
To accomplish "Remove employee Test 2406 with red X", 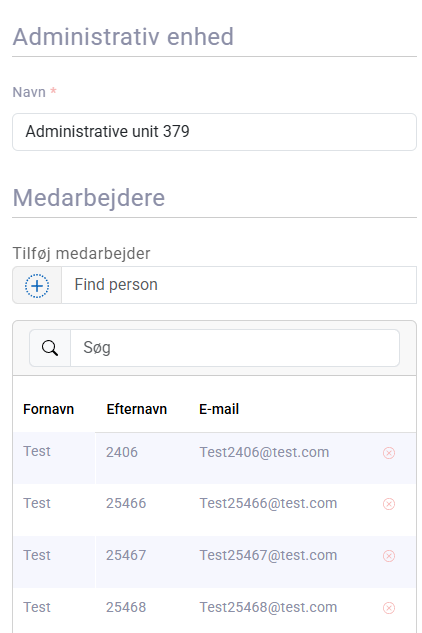I will click(x=389, y=453).
